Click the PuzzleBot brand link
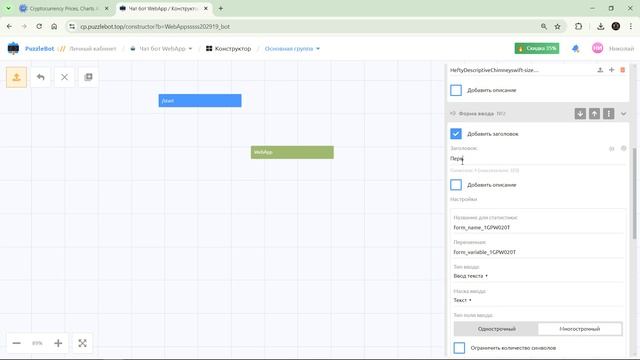 point(40,49)
